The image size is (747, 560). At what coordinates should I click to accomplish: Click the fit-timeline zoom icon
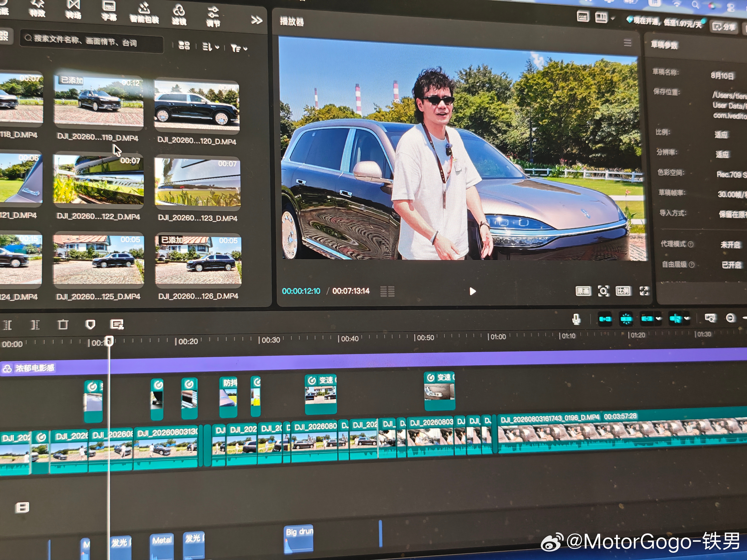pos(710,318)
